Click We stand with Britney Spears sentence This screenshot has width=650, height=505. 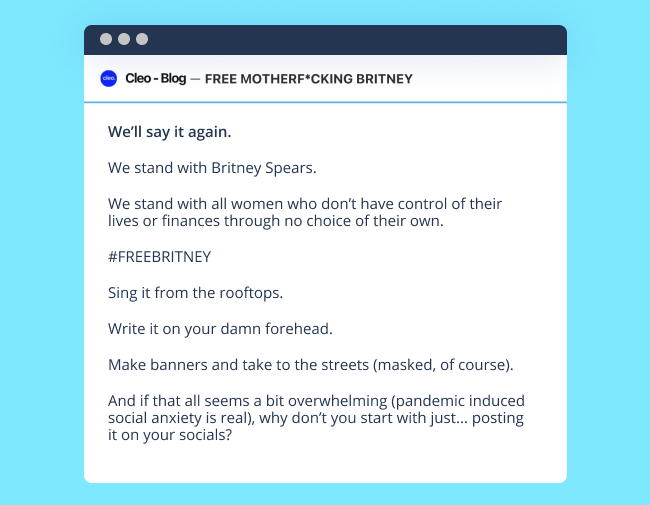coord(212,168)
